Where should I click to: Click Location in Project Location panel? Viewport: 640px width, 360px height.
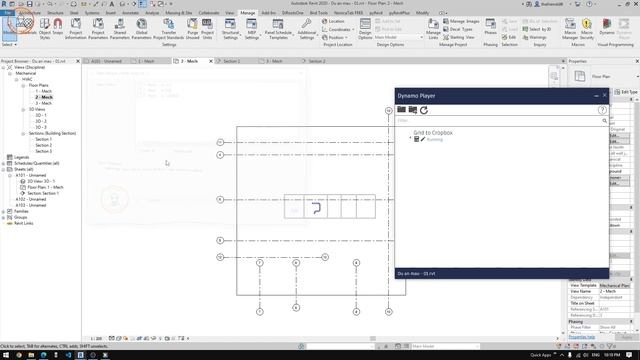(333, 21)
